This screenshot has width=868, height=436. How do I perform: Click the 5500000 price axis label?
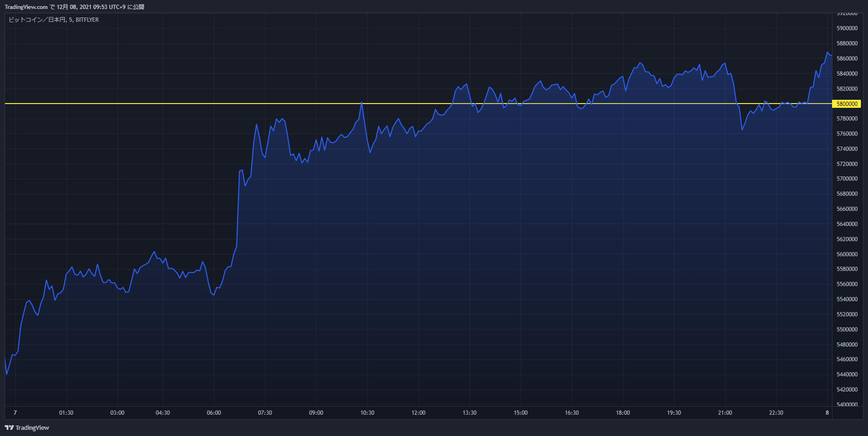pos(847,330)
